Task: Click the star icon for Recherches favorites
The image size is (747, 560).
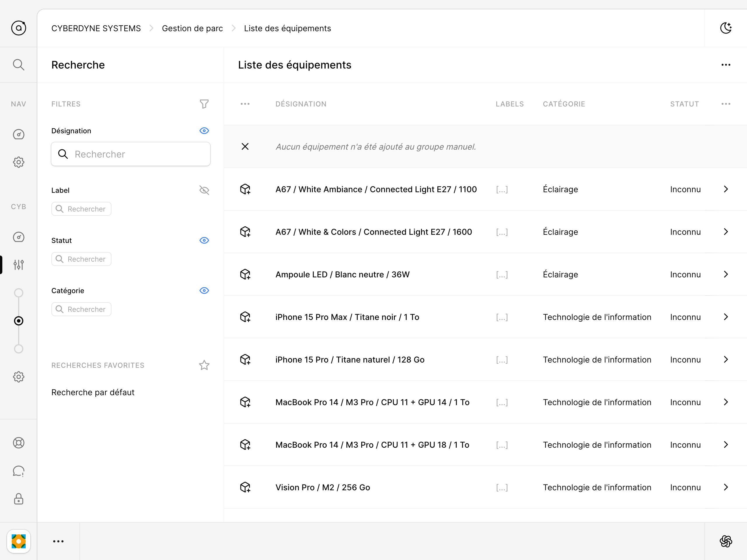Action: [204, 365]
